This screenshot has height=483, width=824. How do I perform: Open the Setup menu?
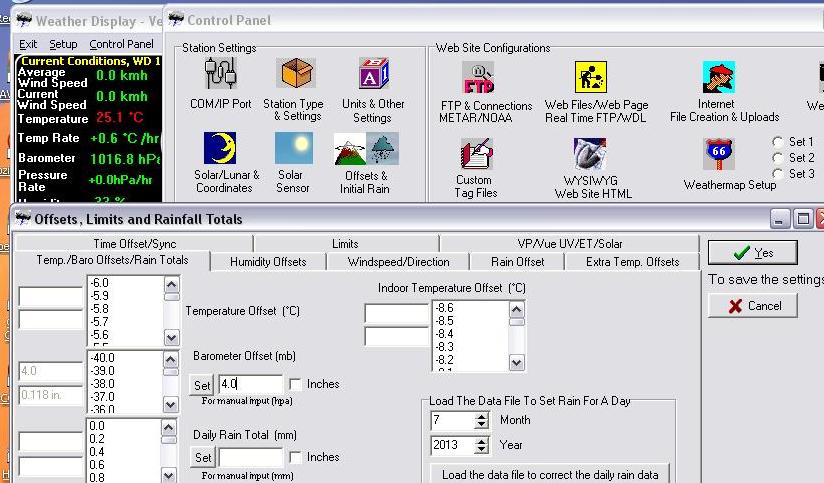click(63, 44)
